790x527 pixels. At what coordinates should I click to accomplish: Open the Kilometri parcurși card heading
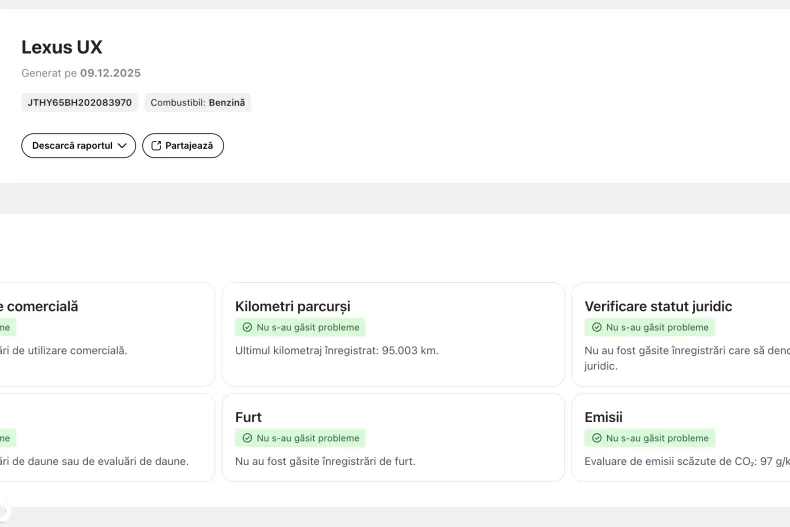[292, 306]
